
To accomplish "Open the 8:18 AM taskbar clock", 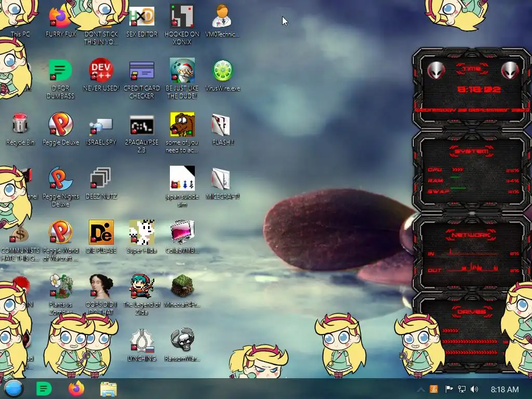I will [x=504, y=390].
